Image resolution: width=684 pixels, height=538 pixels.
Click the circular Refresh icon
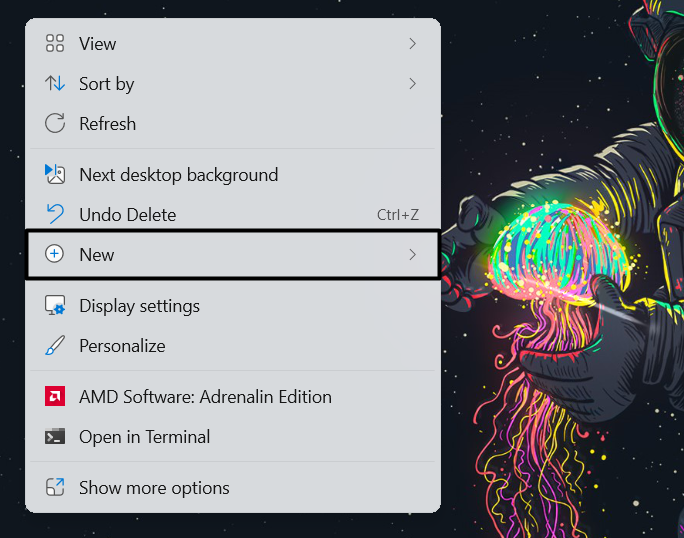tap(55, 124)
